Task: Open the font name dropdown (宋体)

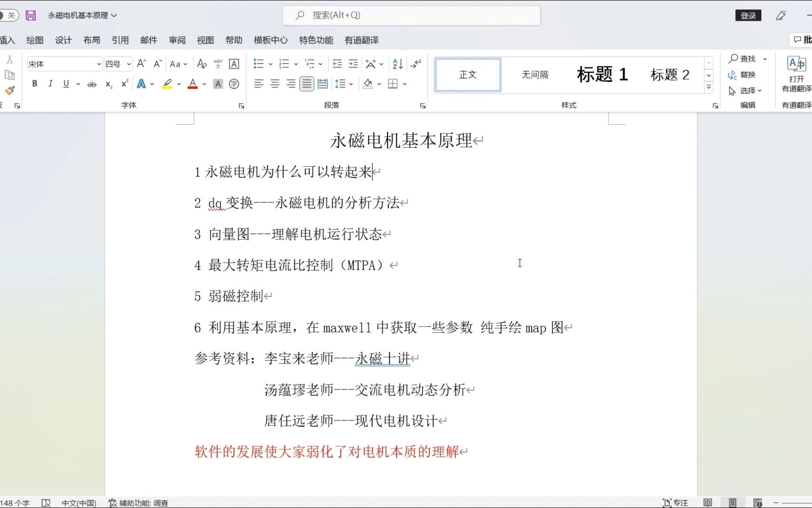Action: point(99,64)
